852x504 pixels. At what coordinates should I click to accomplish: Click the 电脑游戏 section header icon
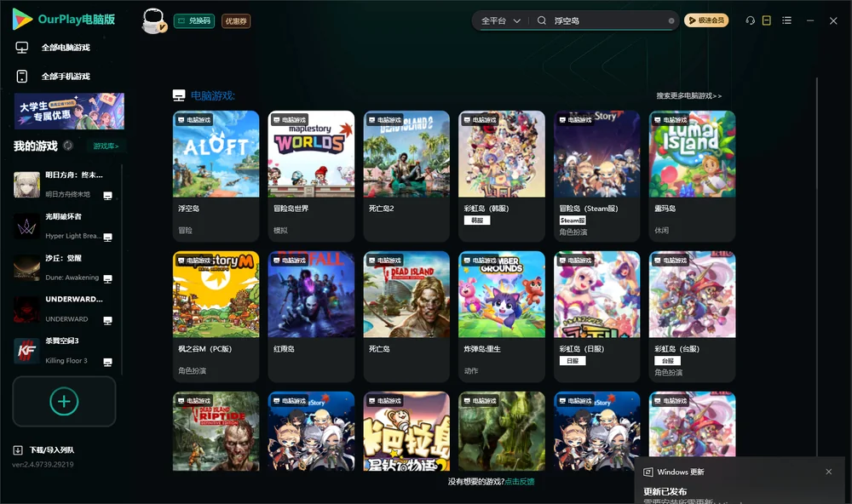click(179, 95)
